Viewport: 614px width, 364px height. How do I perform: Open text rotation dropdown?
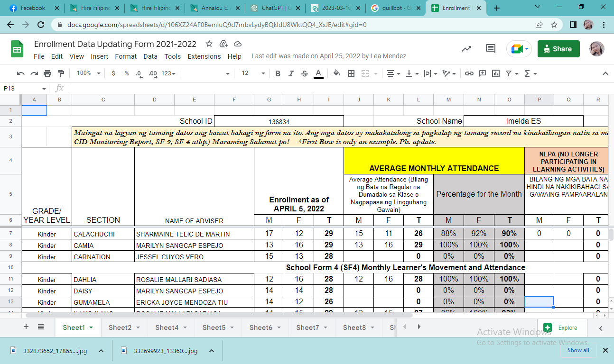pyautogui.click(x=449, y=73)
